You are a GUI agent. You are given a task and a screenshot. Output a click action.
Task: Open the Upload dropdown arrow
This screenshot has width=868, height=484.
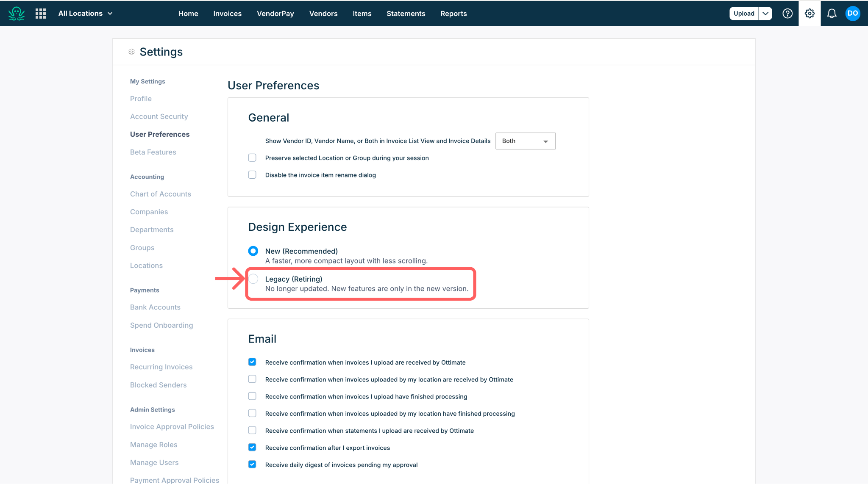(765, 14)
